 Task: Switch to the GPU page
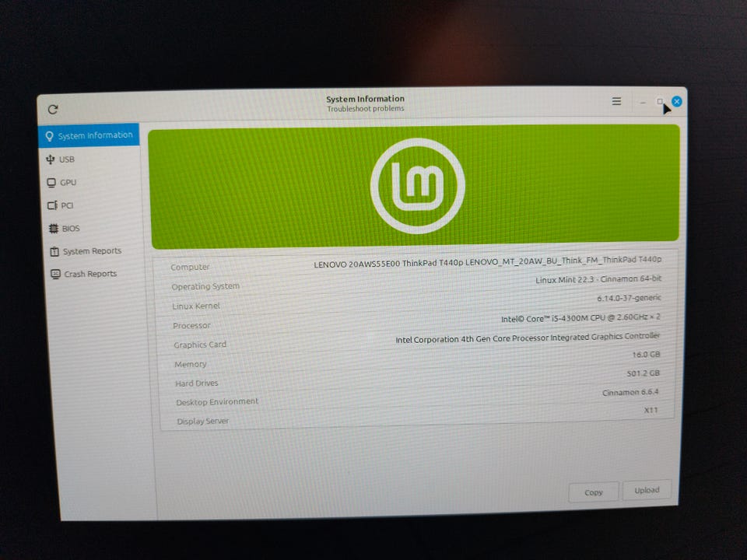pyautogui.click(x=90, y=182)
